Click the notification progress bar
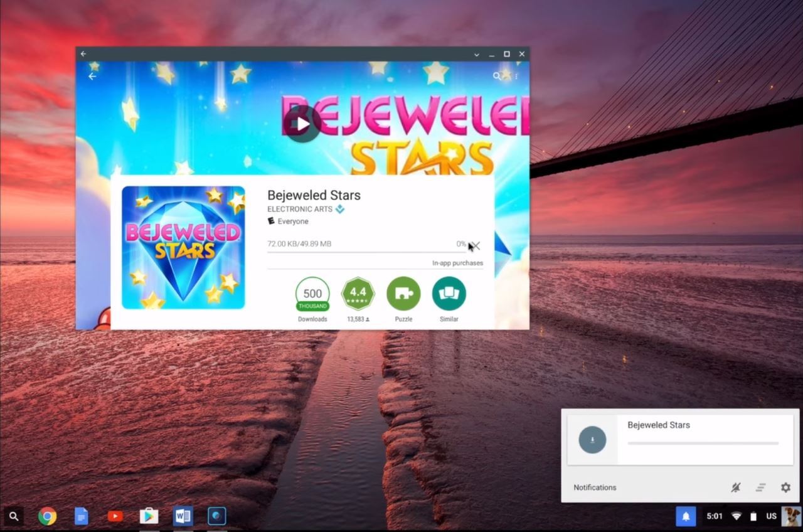Image resolution: width=803 pixels, height=532 pixels. click(703, 444)
